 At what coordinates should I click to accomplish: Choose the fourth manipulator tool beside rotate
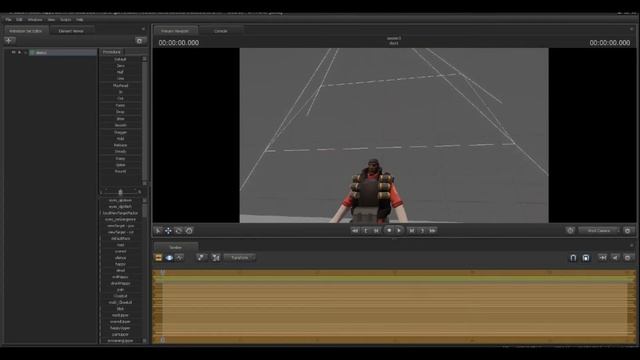coord(189,231)
